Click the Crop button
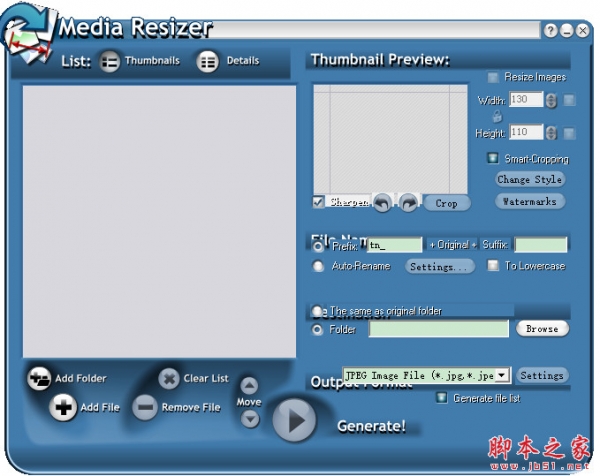Image resolution: width=600 pixels, height=476 pixels. 447,203
